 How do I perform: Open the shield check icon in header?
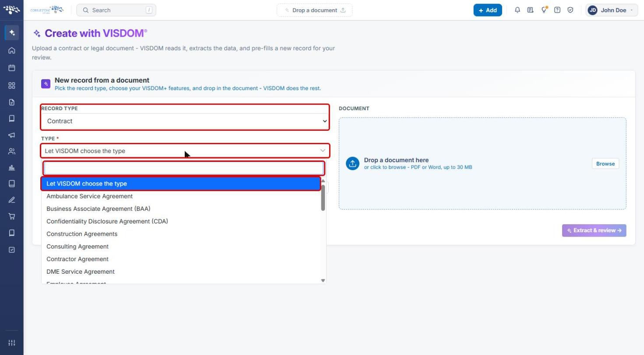pyautogui.click(x=570, y=10)
